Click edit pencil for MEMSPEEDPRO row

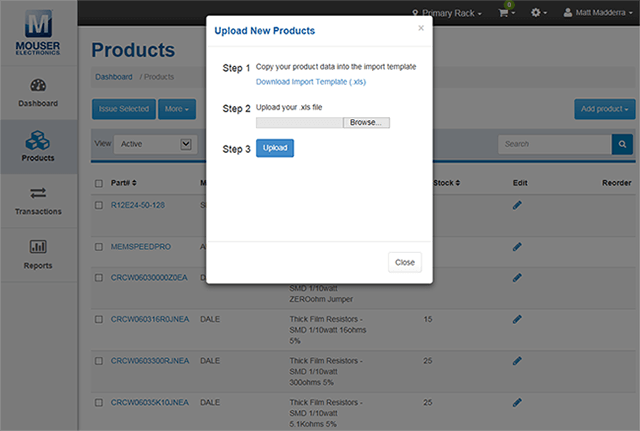(x=517, y=246)
